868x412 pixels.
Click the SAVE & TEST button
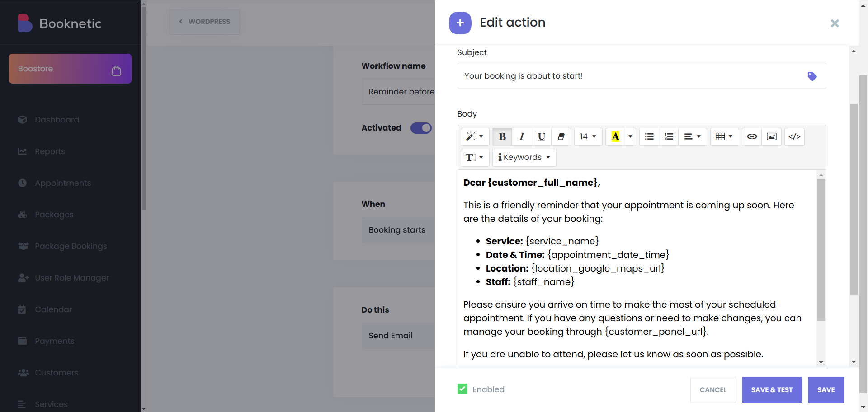[x=772, y=390]
